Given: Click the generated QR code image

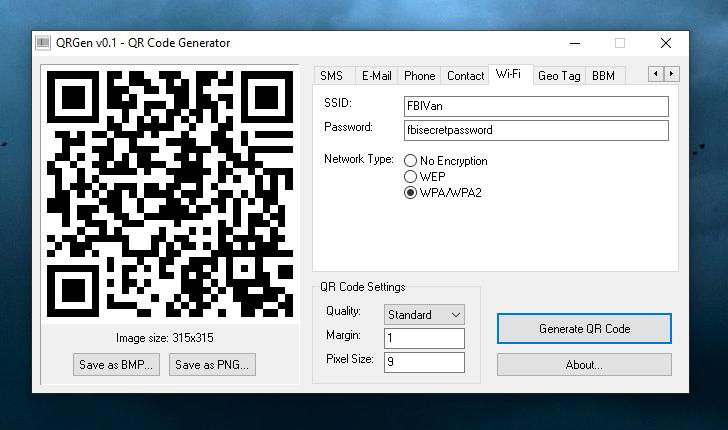Looking at the screenshot, I should pos(170,194).
